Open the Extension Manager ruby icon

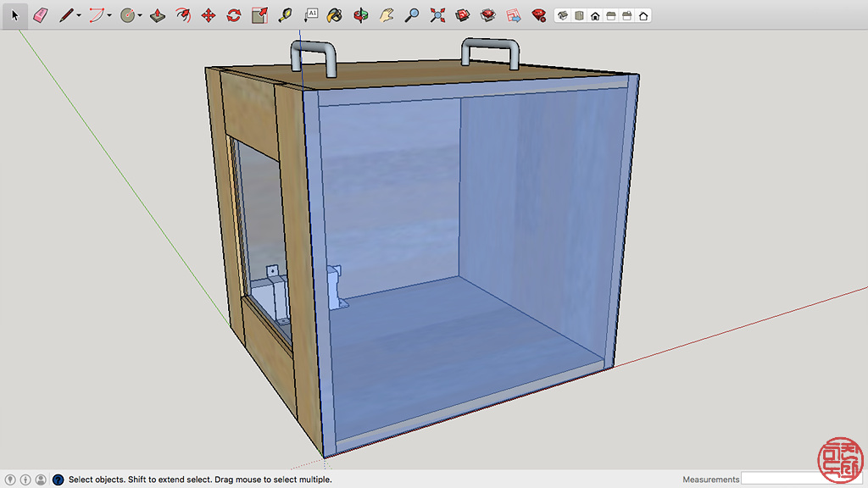(538, 15)
